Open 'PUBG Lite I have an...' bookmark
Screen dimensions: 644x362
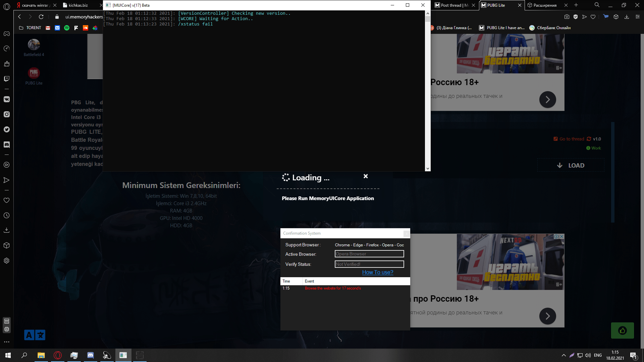pos(502,28)
